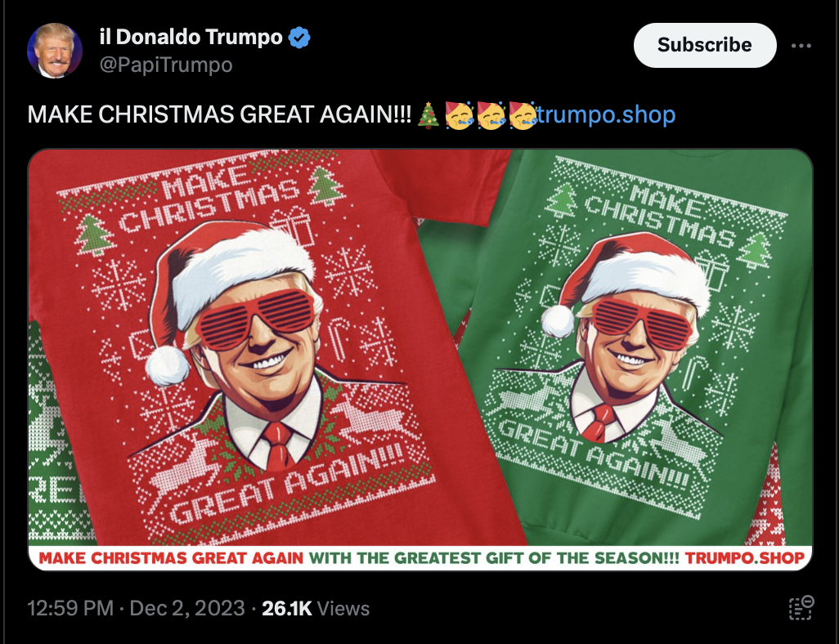This screenshot has height=644, width=839.
Task: Open the @PapiTrumpo handle
Action: click(x=166, y=65)
